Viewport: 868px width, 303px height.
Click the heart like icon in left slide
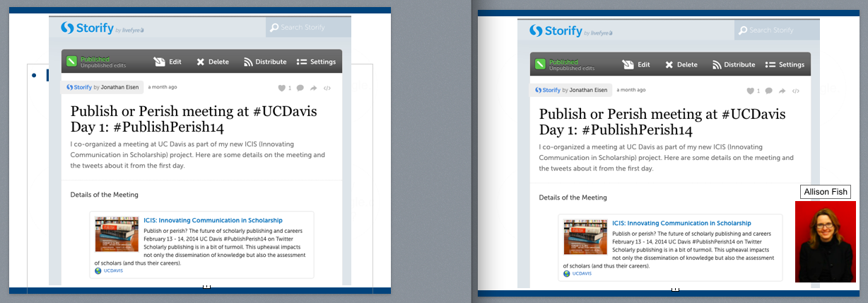click(281, 88)
